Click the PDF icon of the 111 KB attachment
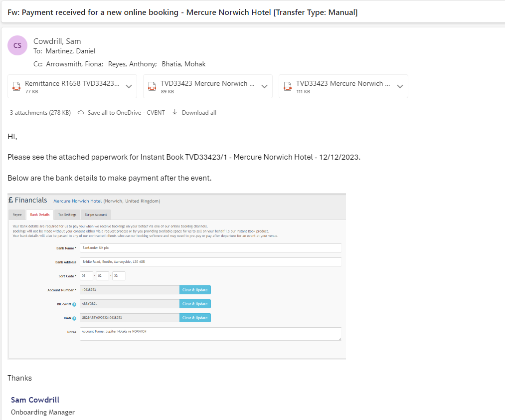This screenshot has width=505, height=420. pos(288,86)
